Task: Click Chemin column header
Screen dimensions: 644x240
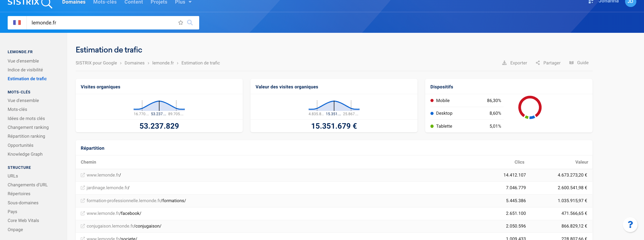Action: (88, 162)
